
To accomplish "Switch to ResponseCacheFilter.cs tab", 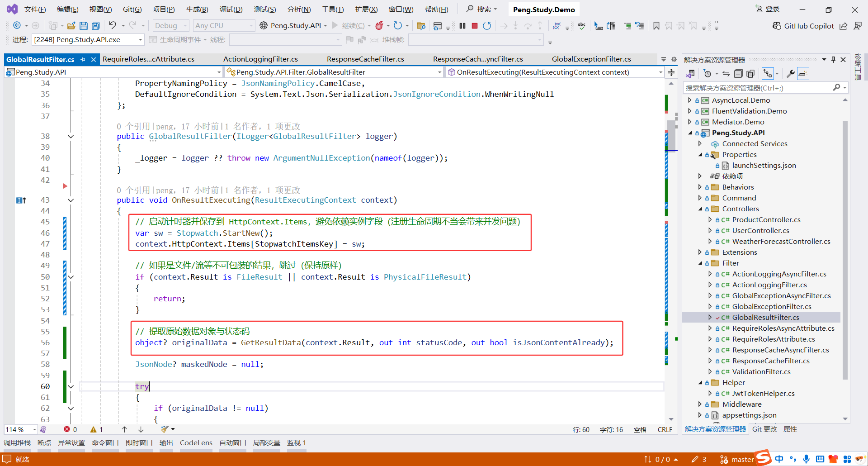I will (365, 59).
